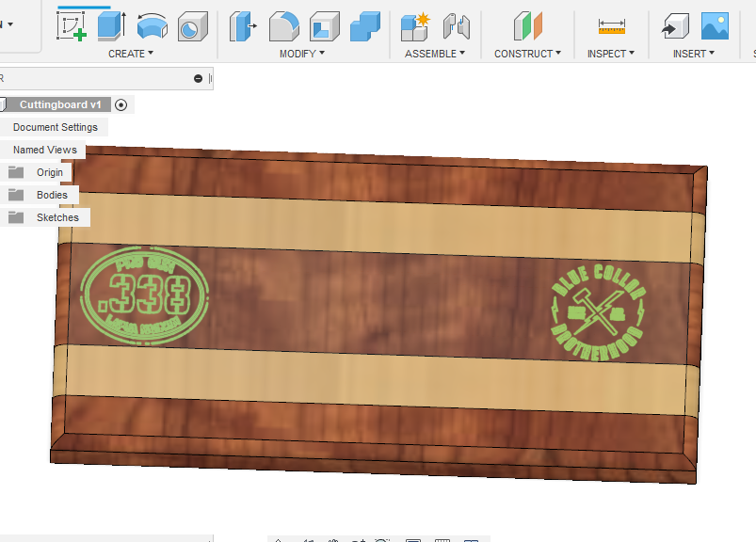Select the Origin folder in browser

coord(50,172)
